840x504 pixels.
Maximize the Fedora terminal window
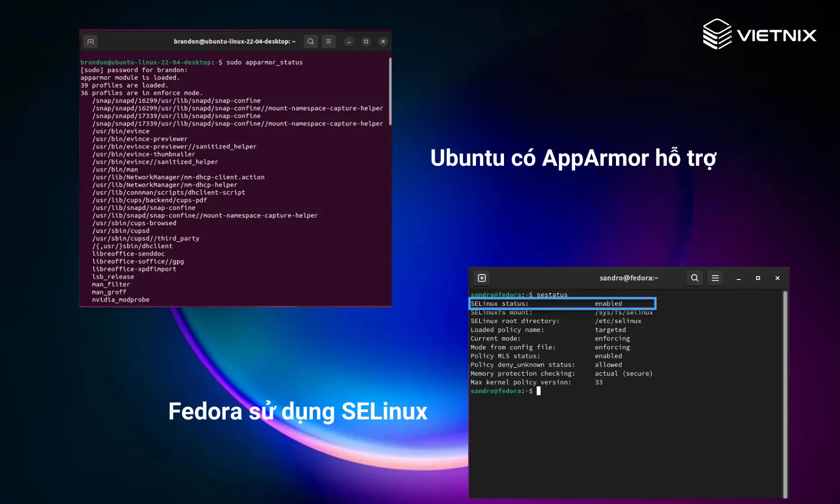(x=758, y=278)
